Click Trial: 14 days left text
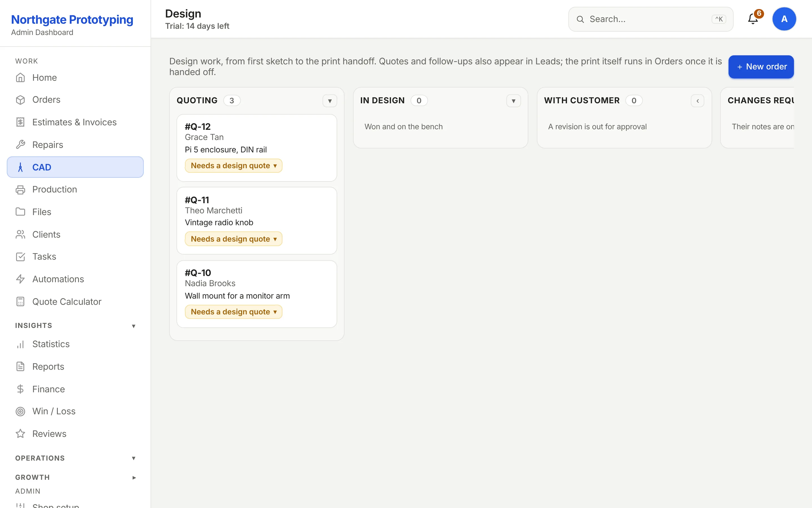The width and height of the screenshot is (812, 508). [x=197, y=26]
